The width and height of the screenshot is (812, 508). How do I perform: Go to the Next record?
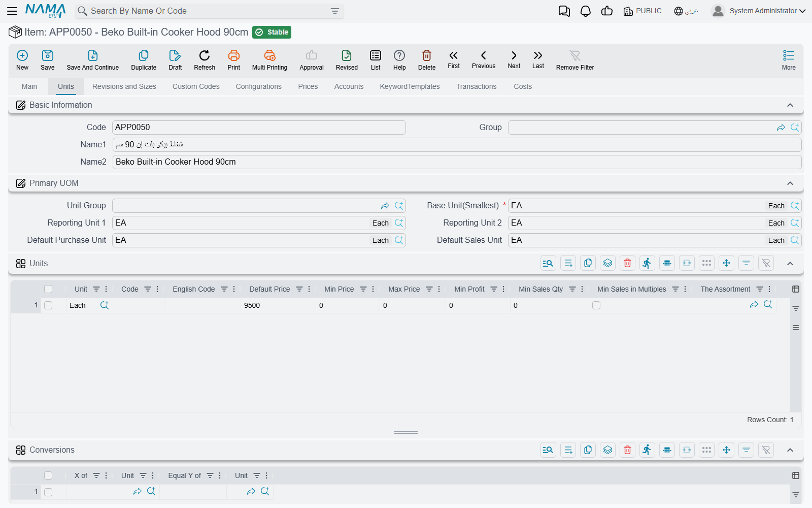(514, 59)
